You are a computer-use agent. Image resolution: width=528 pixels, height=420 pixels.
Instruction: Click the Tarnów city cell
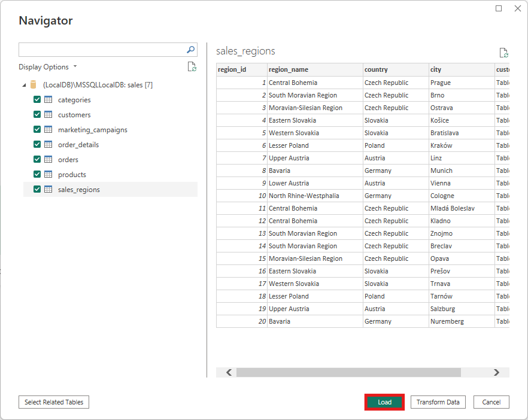point(462,296)
